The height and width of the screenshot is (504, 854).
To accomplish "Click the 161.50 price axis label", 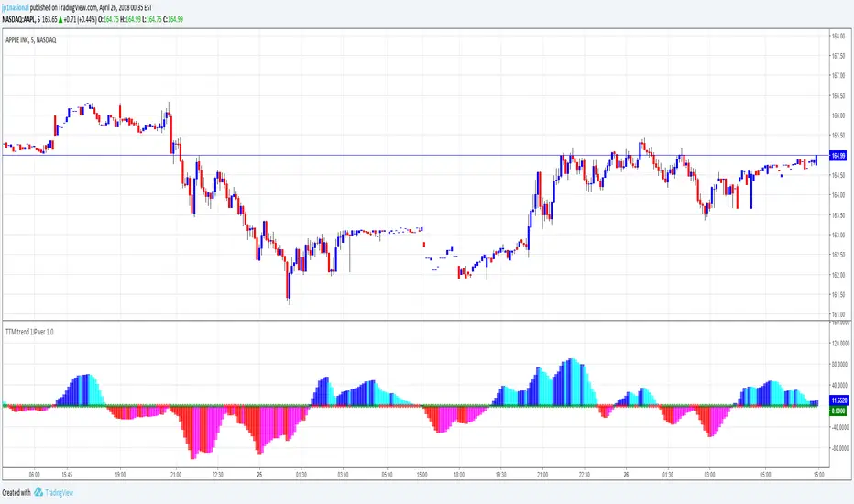I will (x=838, y=295).
